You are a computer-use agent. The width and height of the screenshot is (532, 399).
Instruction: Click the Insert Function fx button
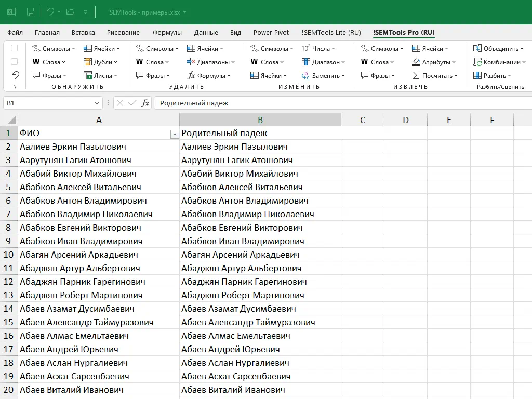(x=145, y=103)
